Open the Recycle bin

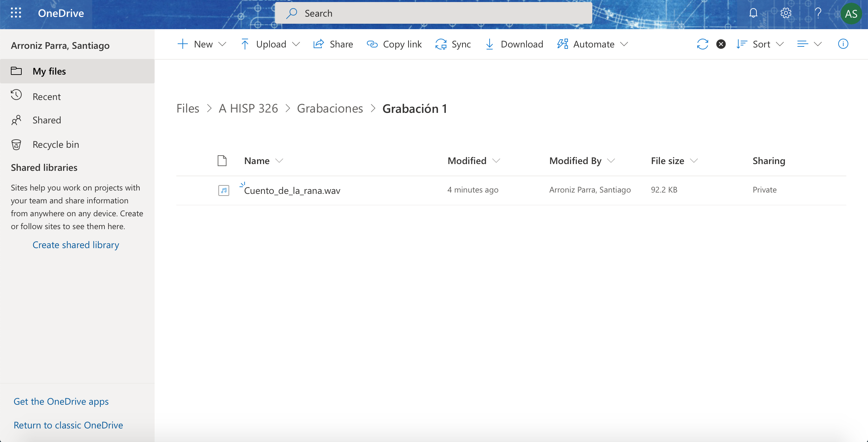tap(56, 144)
